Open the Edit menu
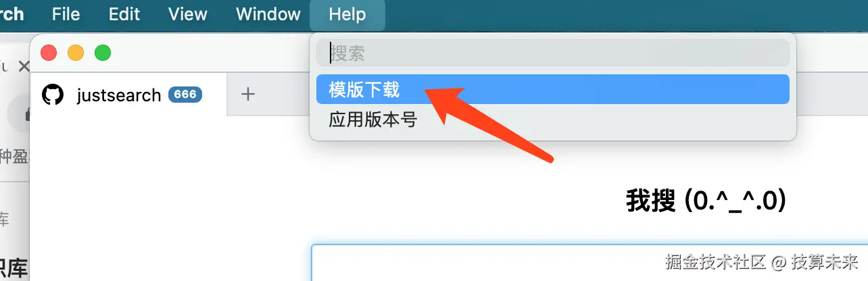The width and height of the screenshot is (868, 281). pos(124,14)
